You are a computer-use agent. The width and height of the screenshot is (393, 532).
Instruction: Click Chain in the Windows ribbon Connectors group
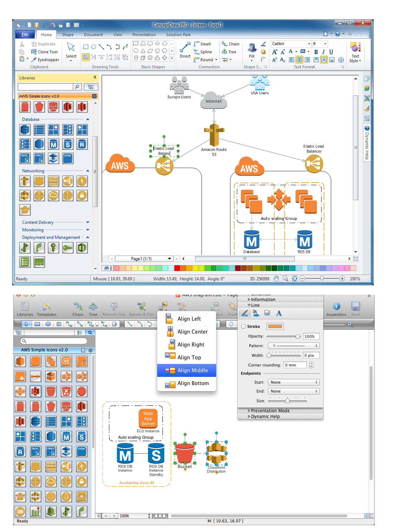(x=230, y=44)
